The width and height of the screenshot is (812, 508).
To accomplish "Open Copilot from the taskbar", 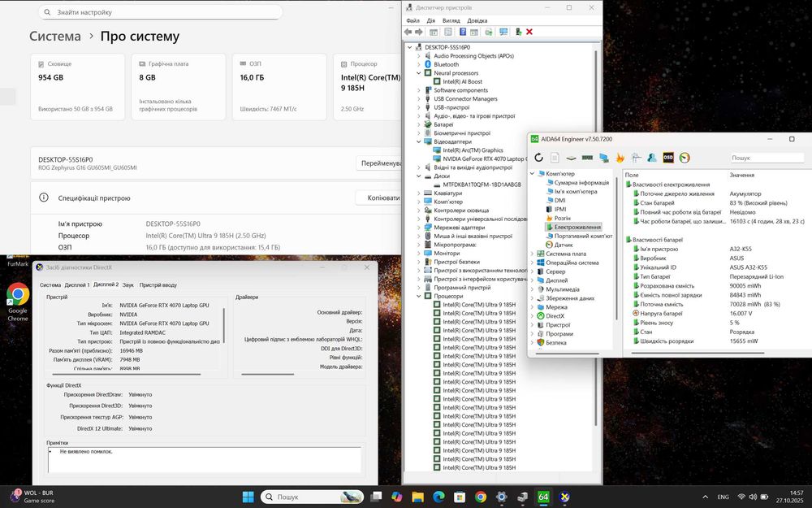I will 397,497.
